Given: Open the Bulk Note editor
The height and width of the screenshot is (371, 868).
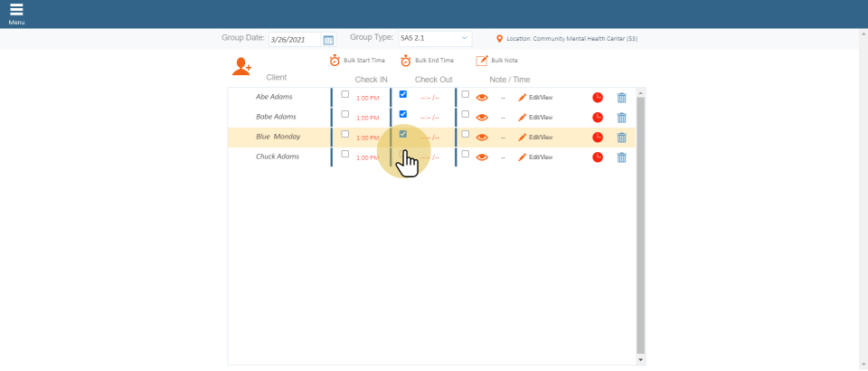Looking at the screenshot, I should [482, 61].
